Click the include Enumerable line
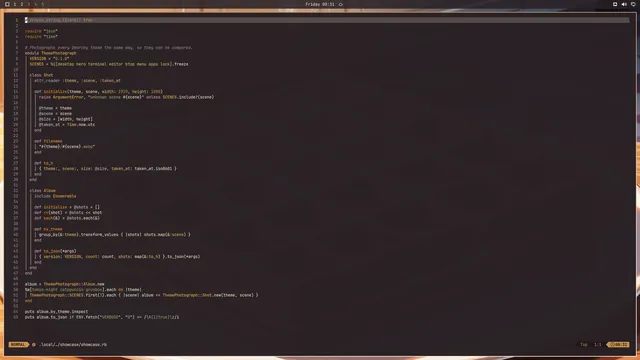Screen dimensions: 640x360 (55, 196)
